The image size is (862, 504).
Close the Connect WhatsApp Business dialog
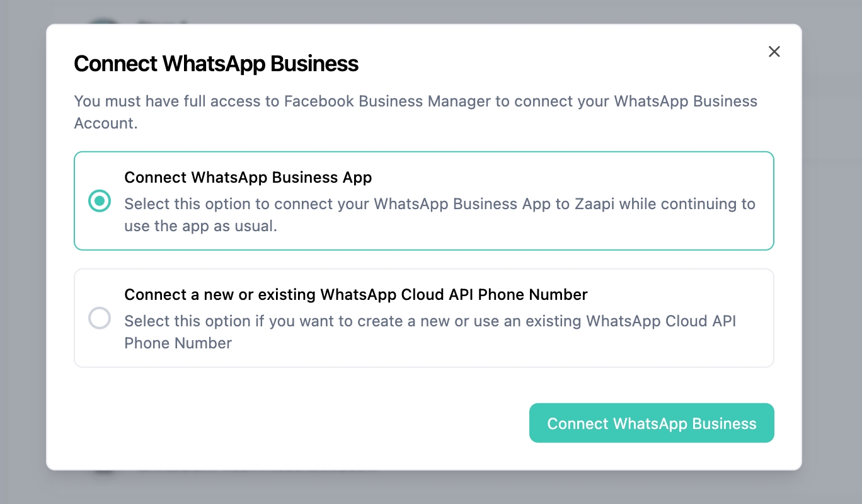point(774,52)
